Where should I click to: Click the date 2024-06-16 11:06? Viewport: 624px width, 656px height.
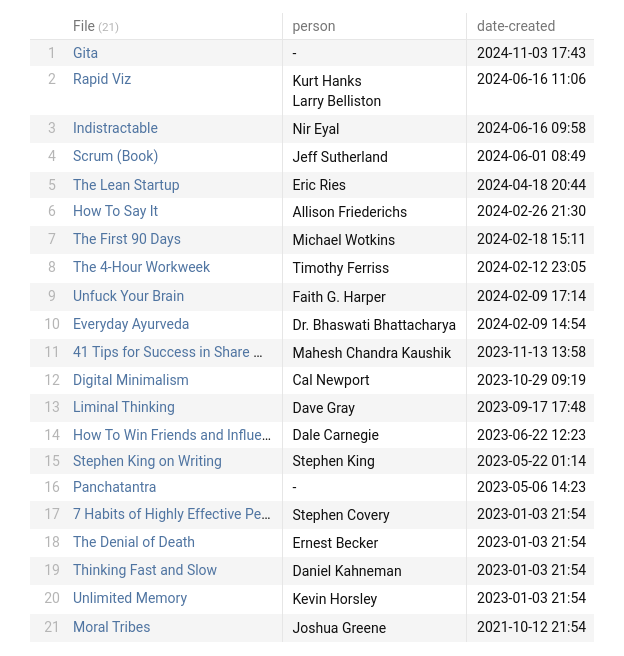point(532,79)
